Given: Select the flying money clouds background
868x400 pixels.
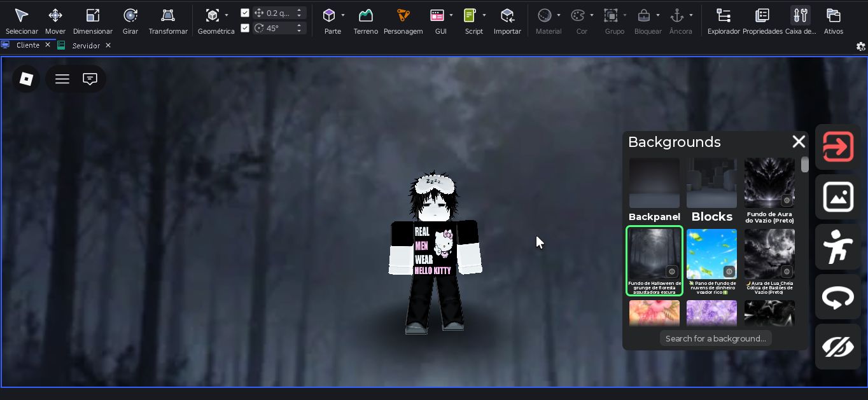Looking at the screenshot, I should click(x=711, y=254).
